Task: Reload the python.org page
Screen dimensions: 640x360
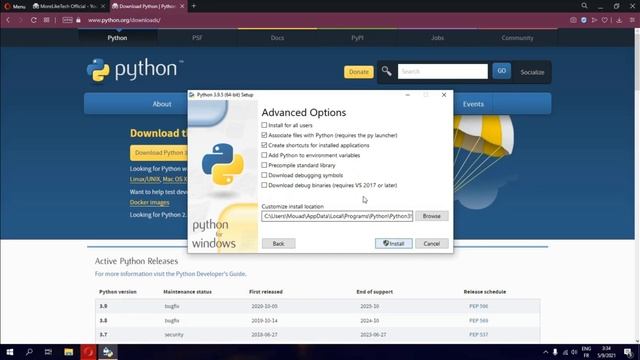Action: (x=33, y=20)
